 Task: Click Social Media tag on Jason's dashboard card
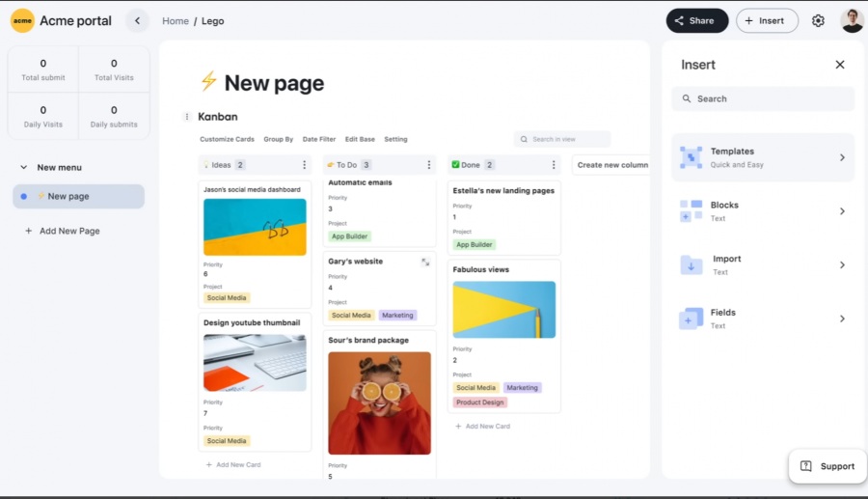pos(227,298)
